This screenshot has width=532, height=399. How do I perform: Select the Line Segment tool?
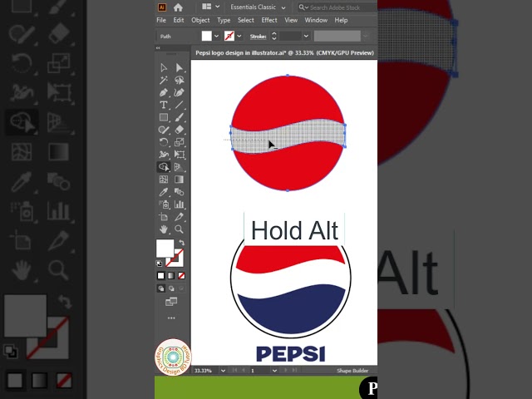[x=179, y=105]
